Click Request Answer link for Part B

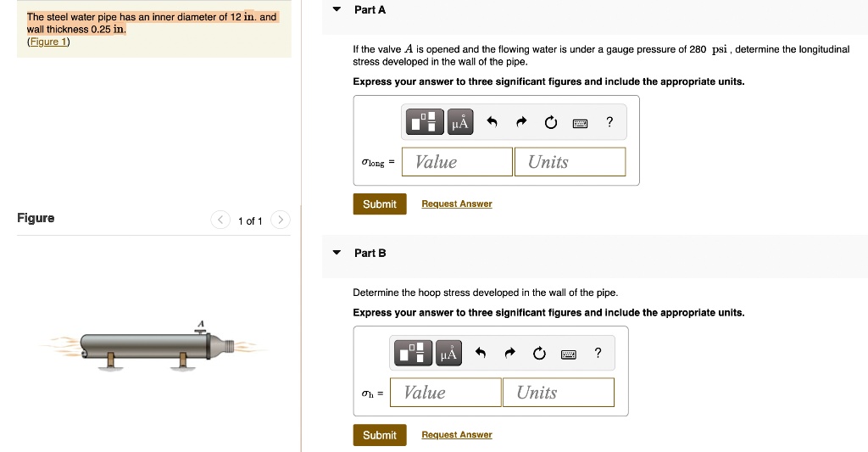click(457, 435)
